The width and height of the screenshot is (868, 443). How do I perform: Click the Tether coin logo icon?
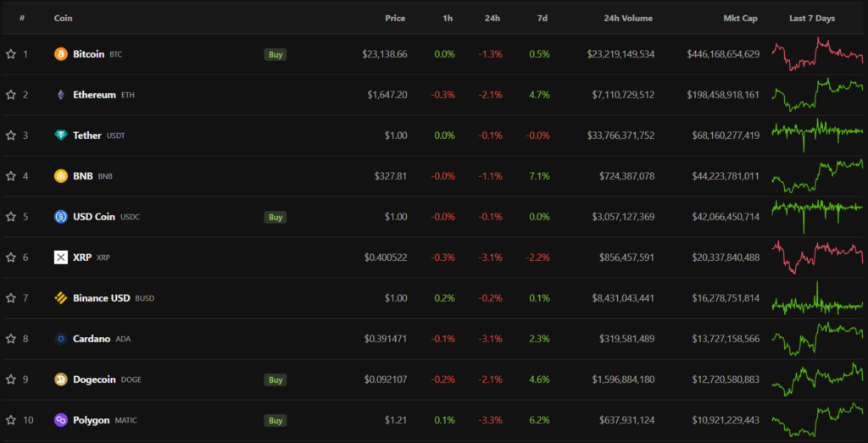[x=61, y=136]
